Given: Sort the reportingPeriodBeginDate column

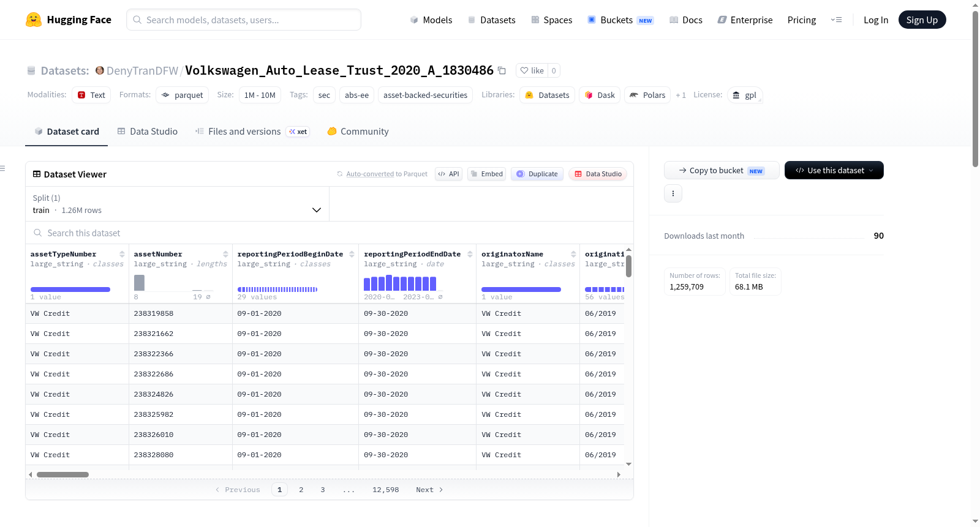Looking at the screenshot, I should (352, 254).
